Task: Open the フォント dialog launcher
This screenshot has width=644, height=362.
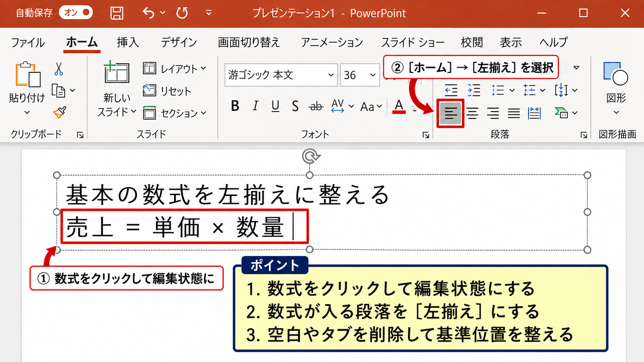Action: click(426, 135)
